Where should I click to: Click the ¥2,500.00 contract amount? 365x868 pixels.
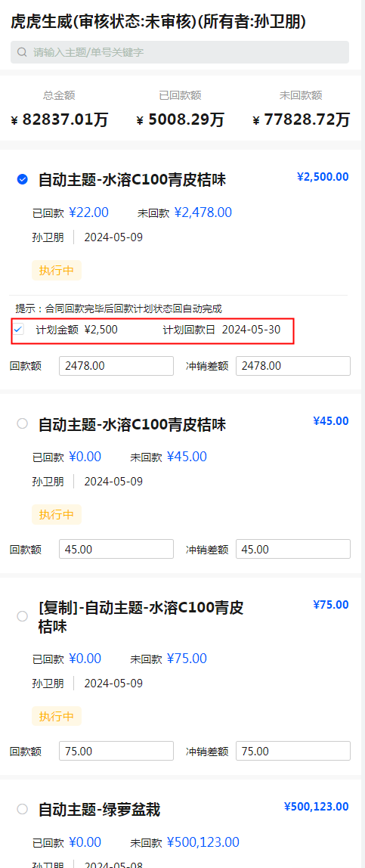pyautogui.click(x=323, y=177)
